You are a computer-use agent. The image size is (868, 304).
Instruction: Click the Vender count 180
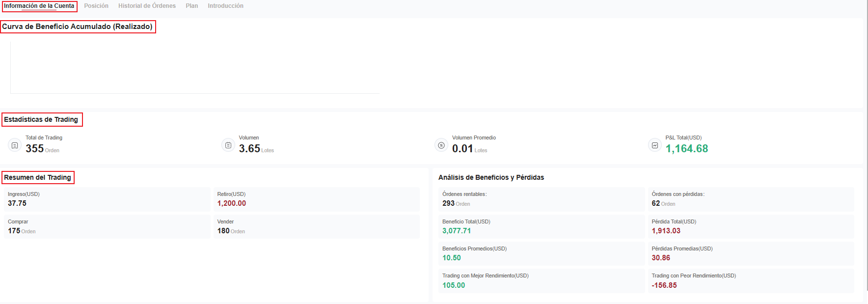coord(223,231)
